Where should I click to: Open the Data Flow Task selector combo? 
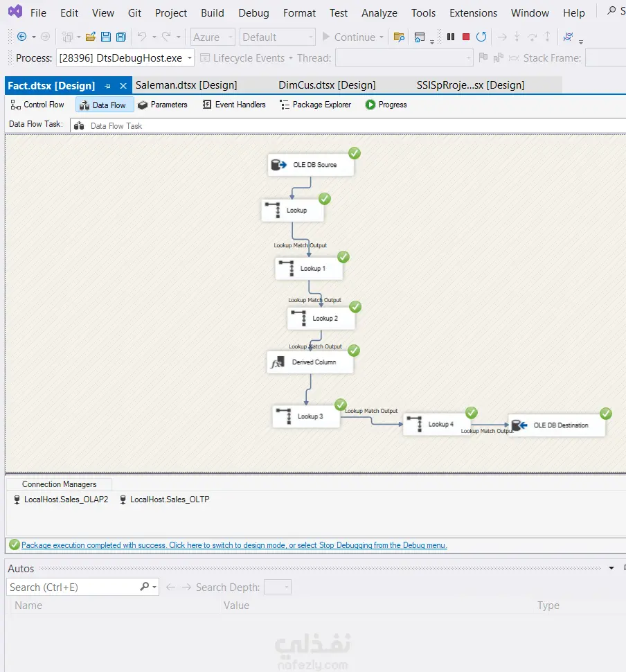coord(348,126)
